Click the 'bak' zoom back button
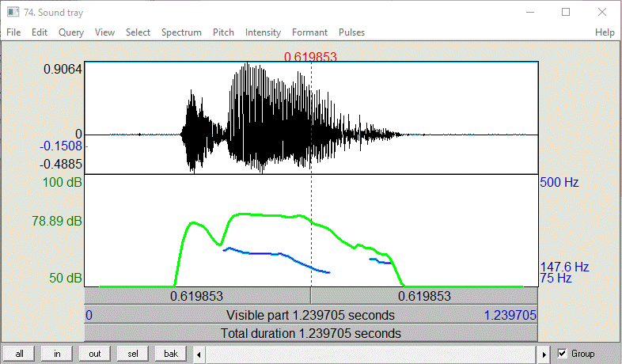This screenshot has height=364, width=622. coord(171,354)
